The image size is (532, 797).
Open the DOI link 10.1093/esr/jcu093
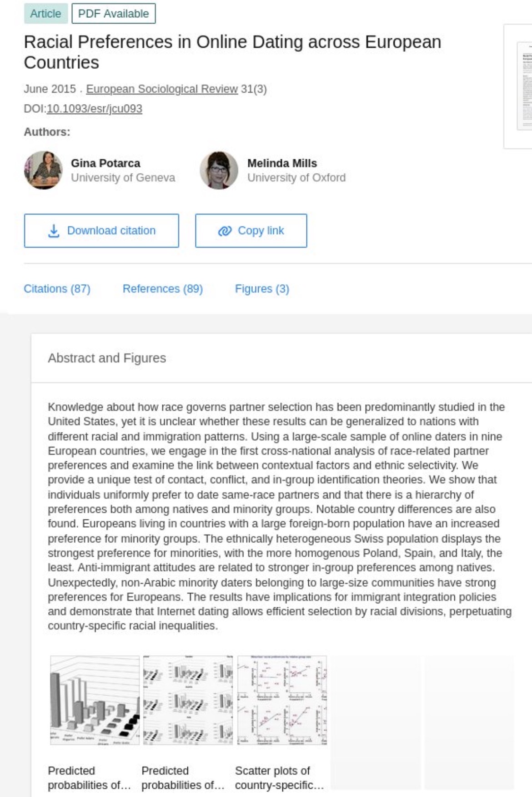[95, 109]
